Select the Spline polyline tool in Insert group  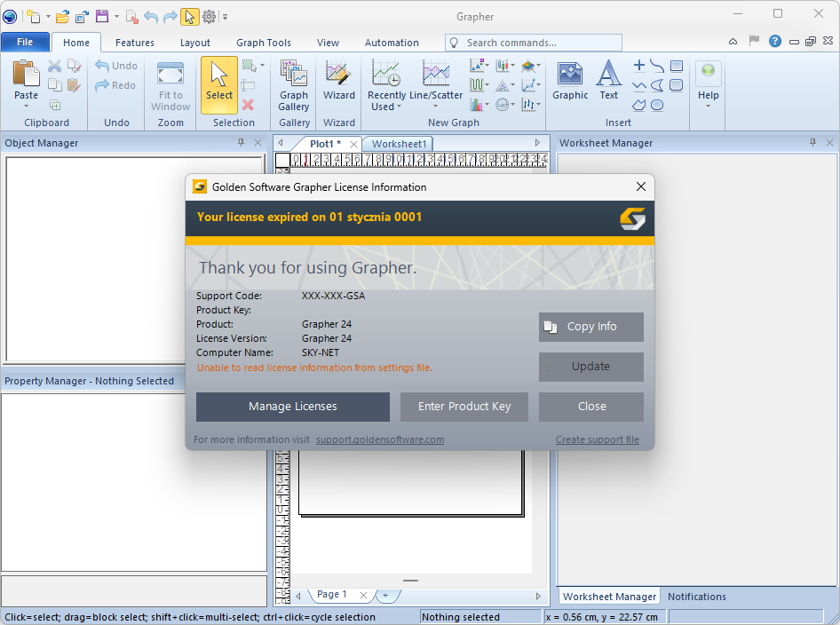(x=657, y=66)
